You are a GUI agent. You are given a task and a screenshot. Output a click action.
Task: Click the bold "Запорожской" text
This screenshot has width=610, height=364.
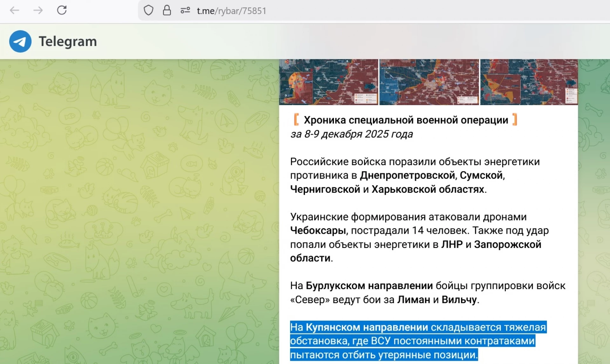pyautogui.click(x=507, y=245)
